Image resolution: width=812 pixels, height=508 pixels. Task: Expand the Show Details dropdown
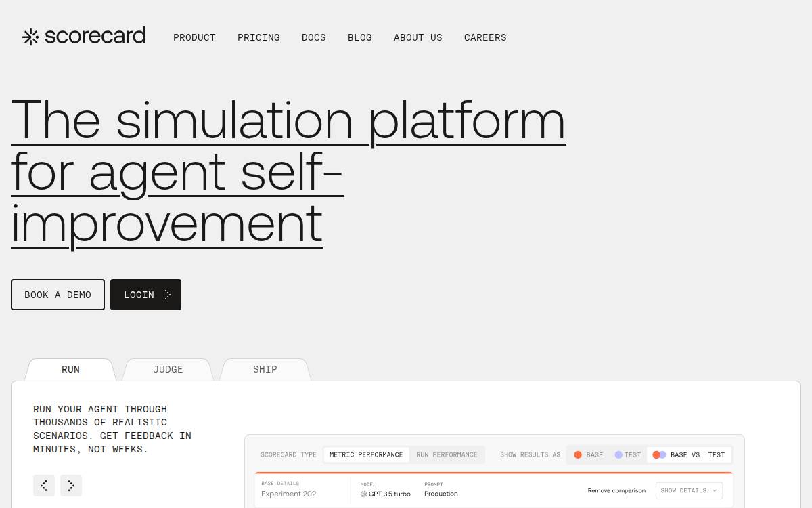(689, 490)
